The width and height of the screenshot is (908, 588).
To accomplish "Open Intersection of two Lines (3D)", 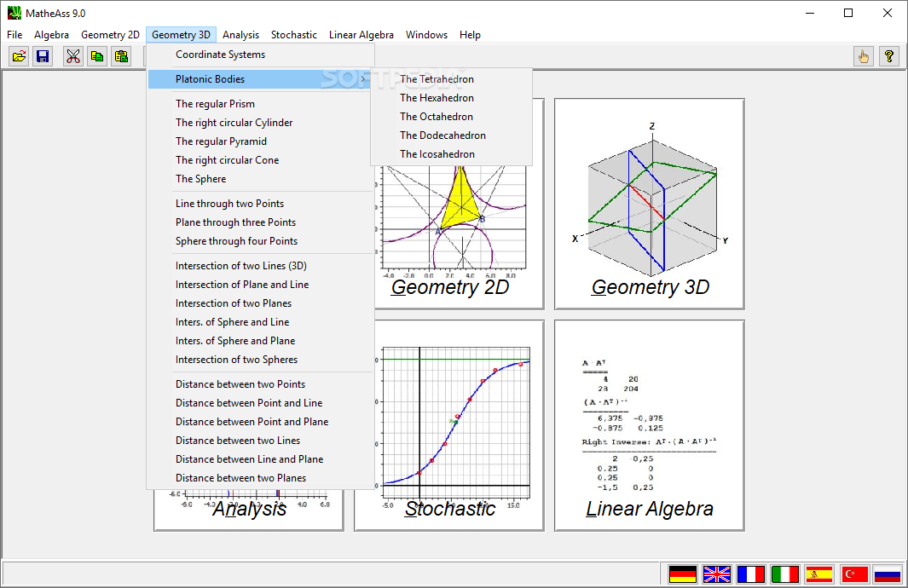I will (x=261, y=266).
